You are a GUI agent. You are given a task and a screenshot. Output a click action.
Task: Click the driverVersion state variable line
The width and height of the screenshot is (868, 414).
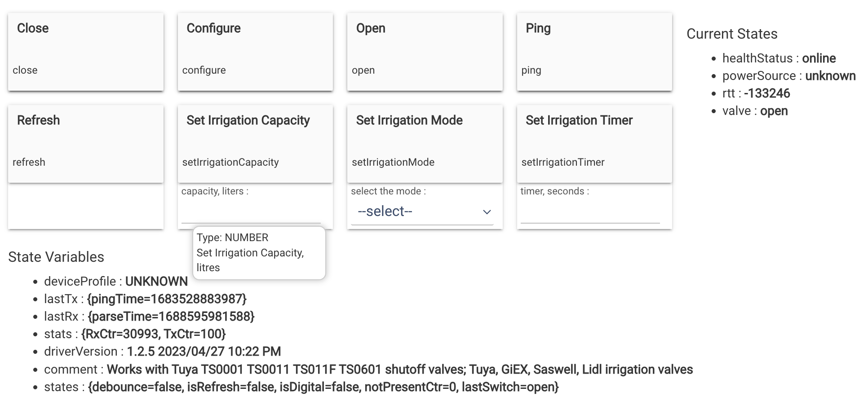coord(162,352)
